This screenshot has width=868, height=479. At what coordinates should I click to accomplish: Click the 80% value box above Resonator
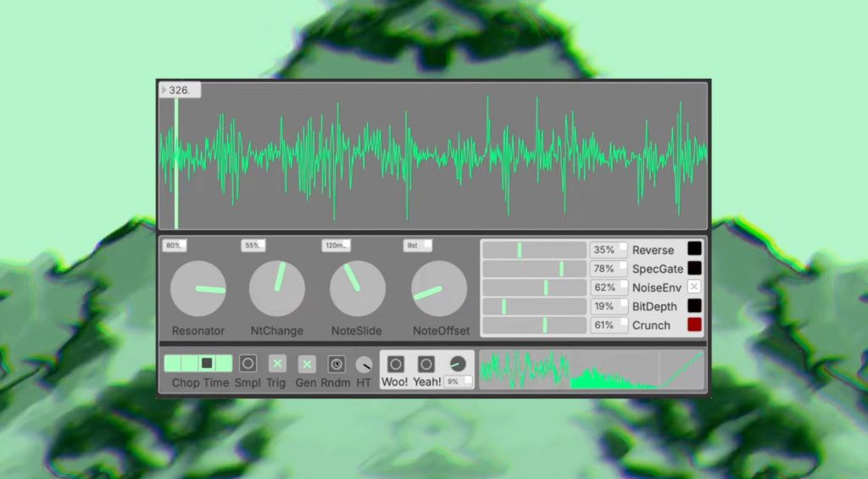[174, 245]
